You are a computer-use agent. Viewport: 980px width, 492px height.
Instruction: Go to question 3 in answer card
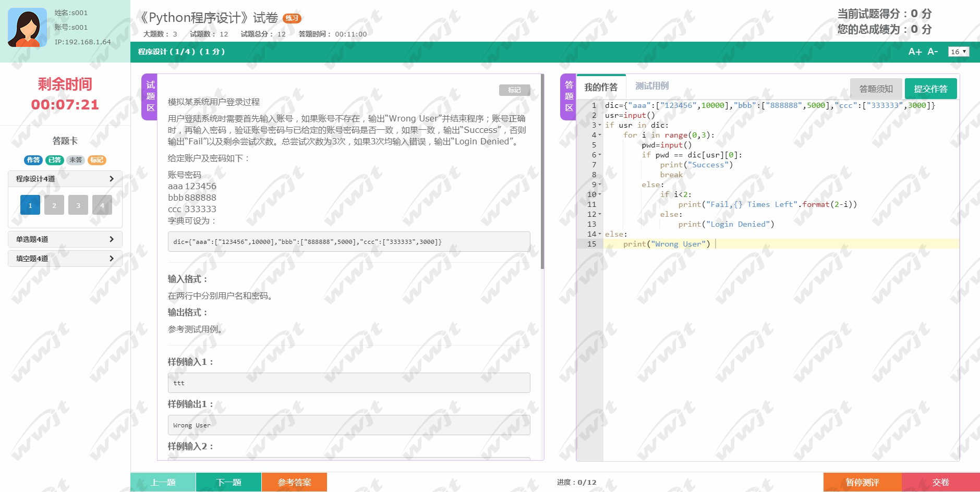pyautogui.click(x=78, y=205)
